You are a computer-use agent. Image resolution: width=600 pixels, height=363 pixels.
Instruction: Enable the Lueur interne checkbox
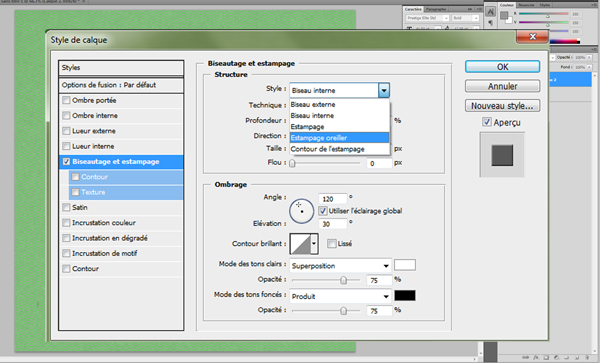[x=66, y=146]
